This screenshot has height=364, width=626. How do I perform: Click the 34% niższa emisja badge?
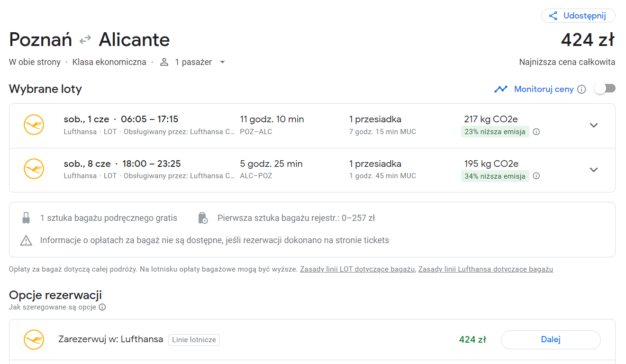click(495, 176)
